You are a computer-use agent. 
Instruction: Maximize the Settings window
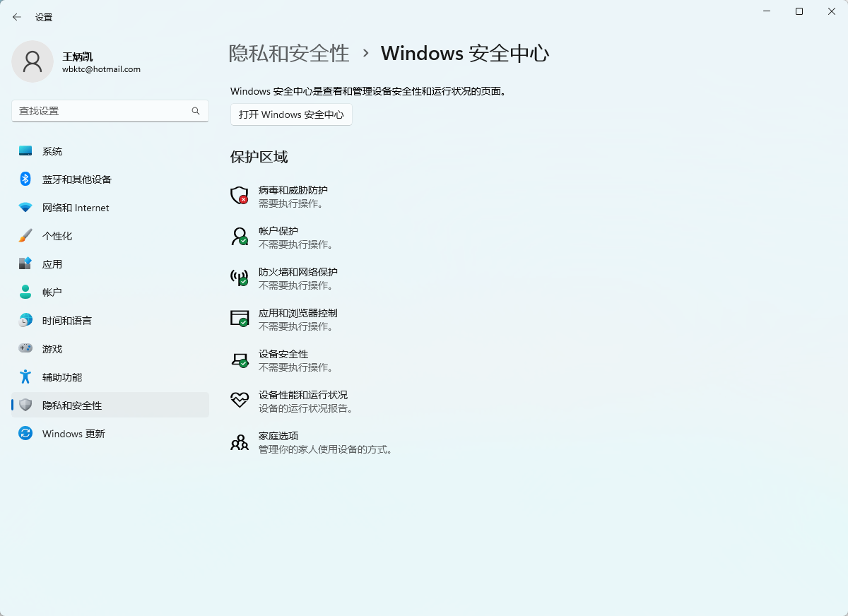[x=799, y=11]
